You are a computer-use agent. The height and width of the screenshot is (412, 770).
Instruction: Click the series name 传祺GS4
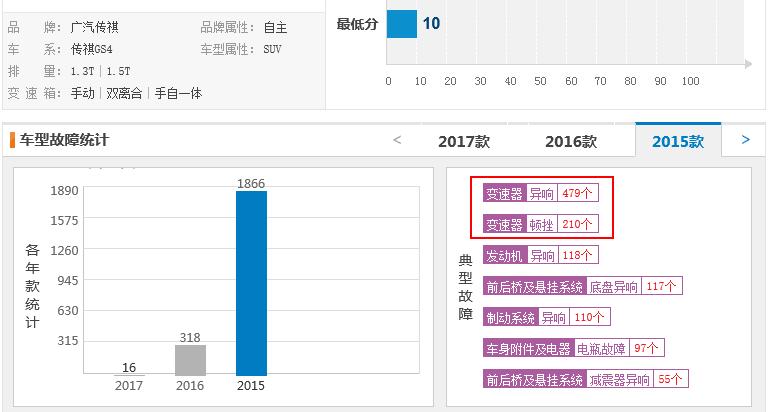[91, 49]
